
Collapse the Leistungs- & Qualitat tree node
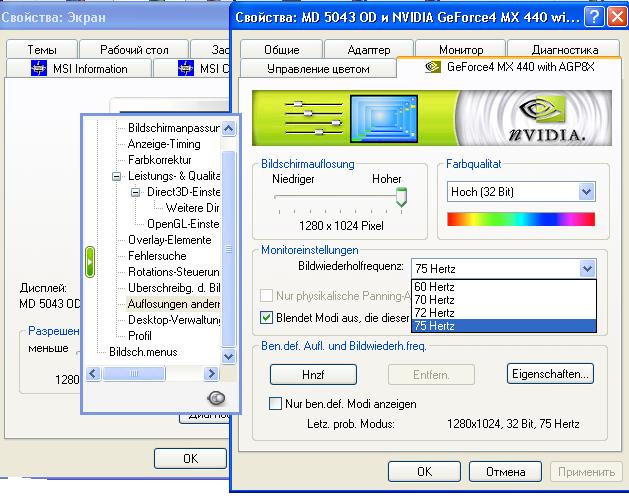pyautogui.click(x=116, y=176)
